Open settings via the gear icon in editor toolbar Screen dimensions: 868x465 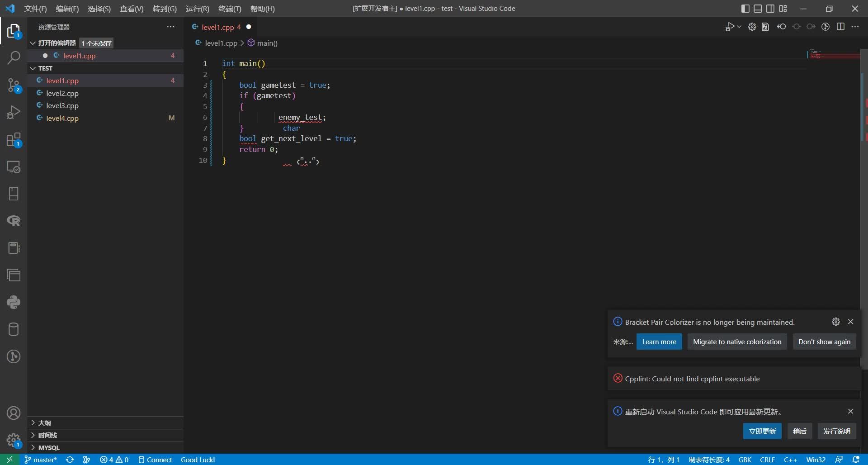point(752,26)
